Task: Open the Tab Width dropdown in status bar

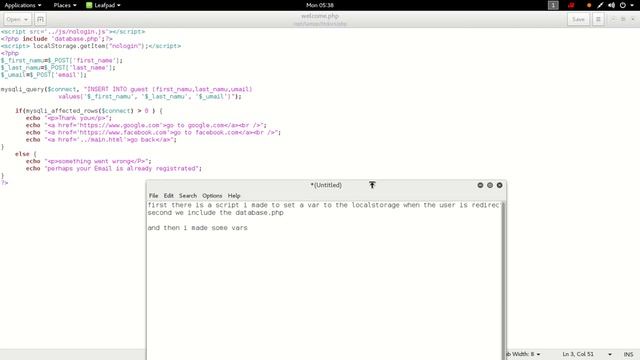Action: click(523, 354)
